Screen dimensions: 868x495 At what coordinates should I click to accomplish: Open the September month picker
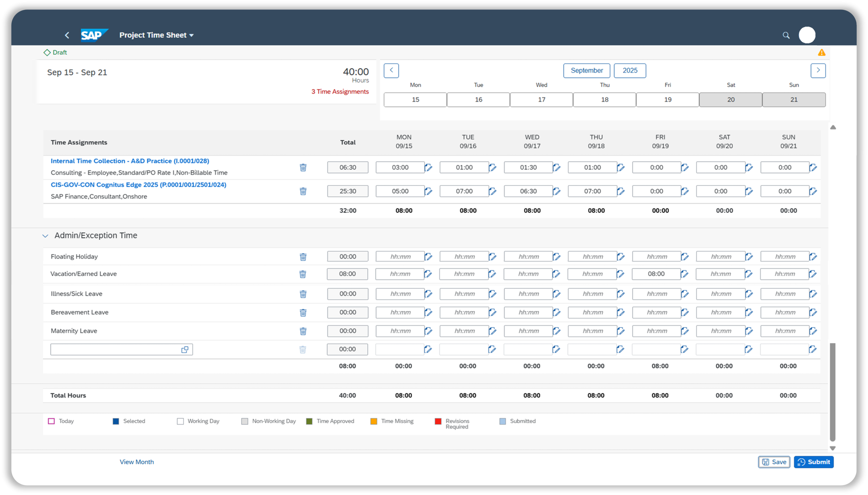click(586, 70)
